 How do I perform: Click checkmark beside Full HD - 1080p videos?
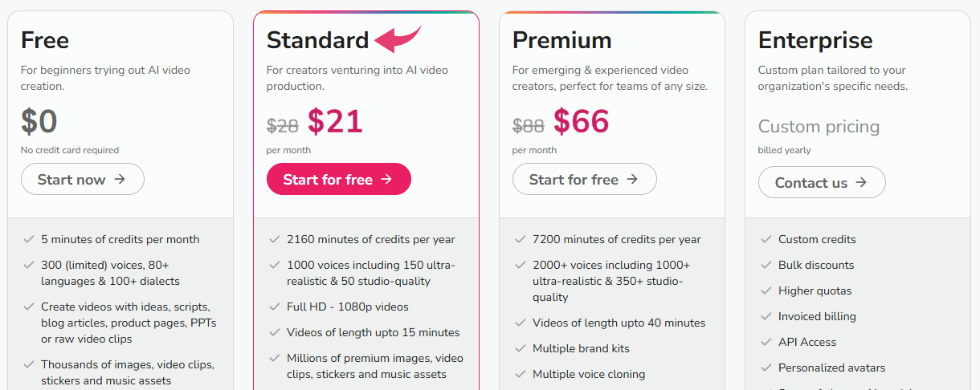[x=273, y=307]
